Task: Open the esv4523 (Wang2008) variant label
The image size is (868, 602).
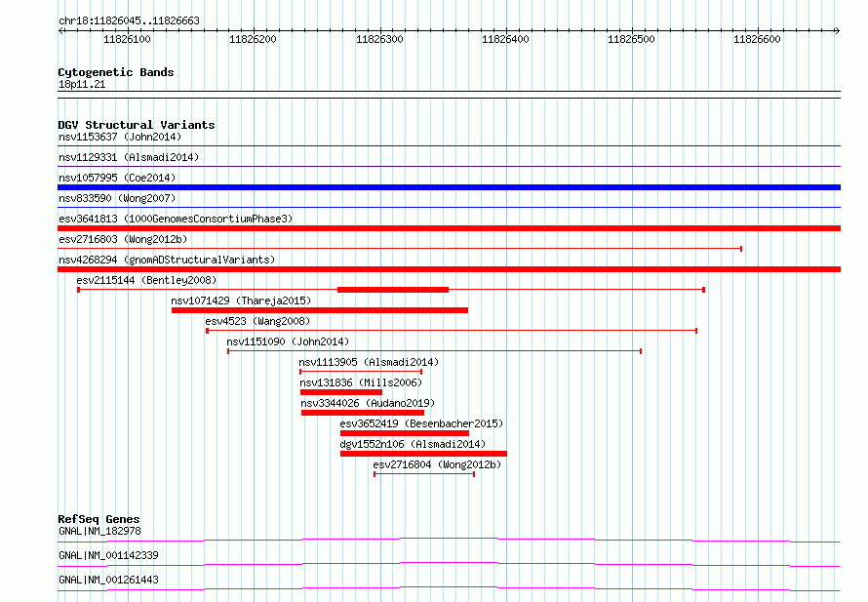Action: (x=257, y=321)
